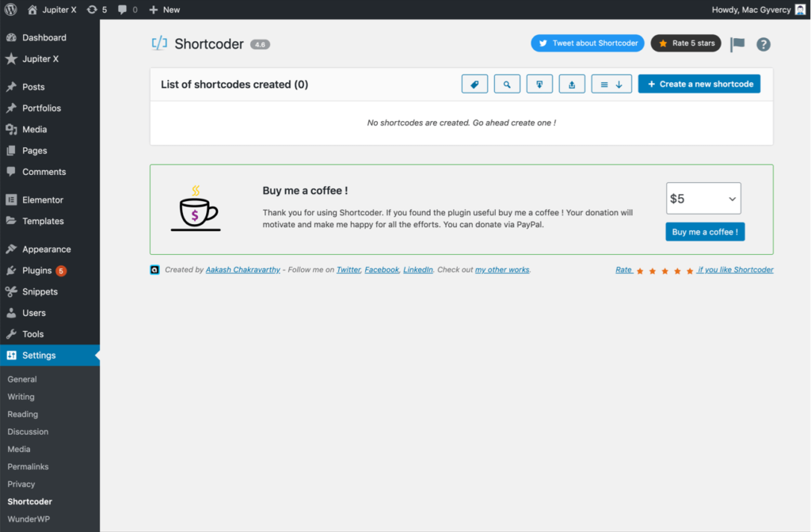This screenshot has height=532, width=811.
Task: Open the WordPress logo menu
Action: pyautogui.click(x=11, y=9)
